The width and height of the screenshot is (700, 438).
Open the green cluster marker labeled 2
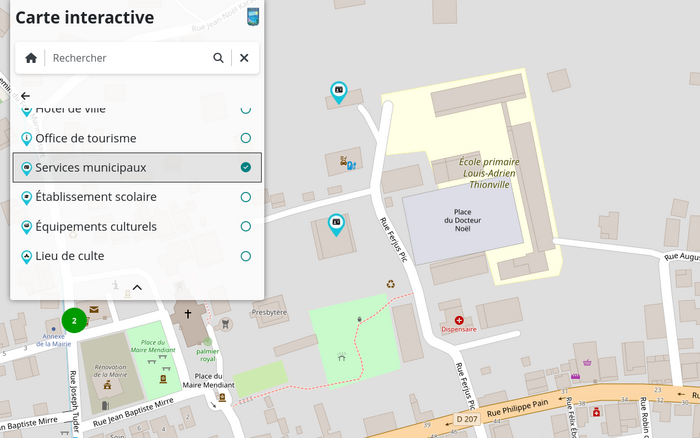74,320
